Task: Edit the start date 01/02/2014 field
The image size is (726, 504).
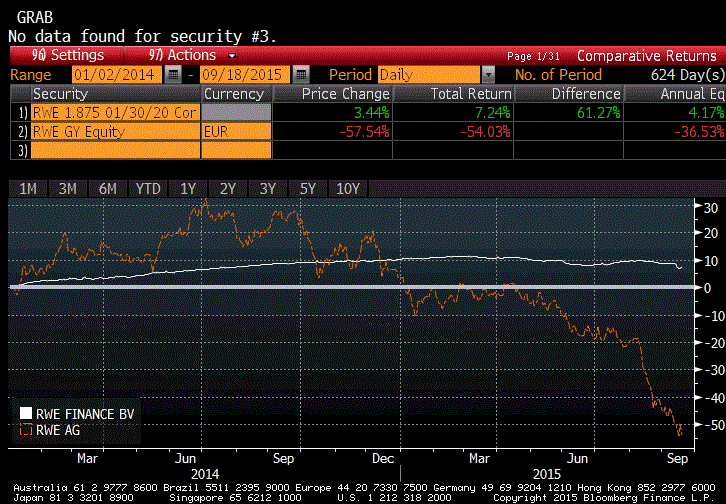Action: 117,75
